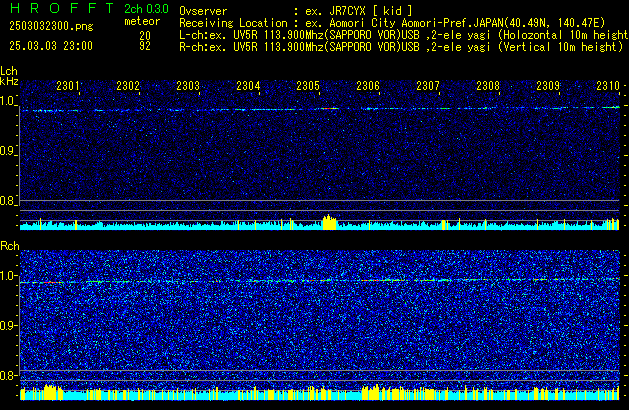
Task: Click the 2310 time marker
Action: [x=608, y=85]
